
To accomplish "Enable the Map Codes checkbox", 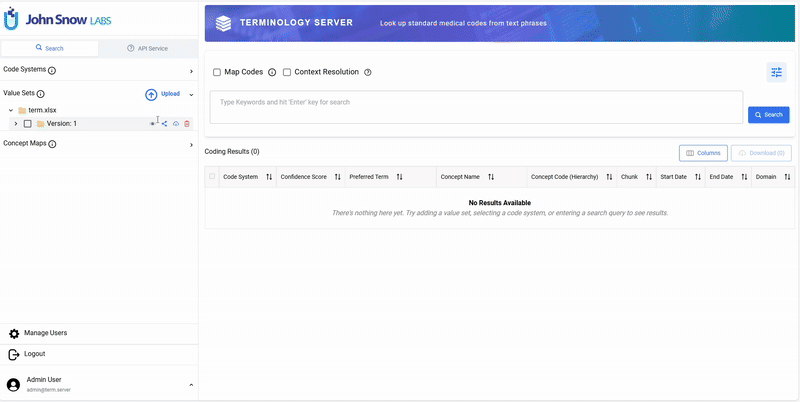I will [x=217, y=72].
